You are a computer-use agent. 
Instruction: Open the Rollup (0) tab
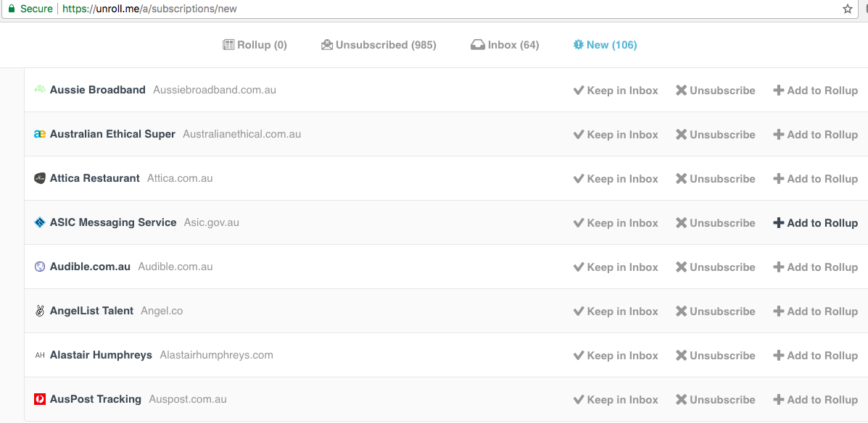tap(255, 45)
